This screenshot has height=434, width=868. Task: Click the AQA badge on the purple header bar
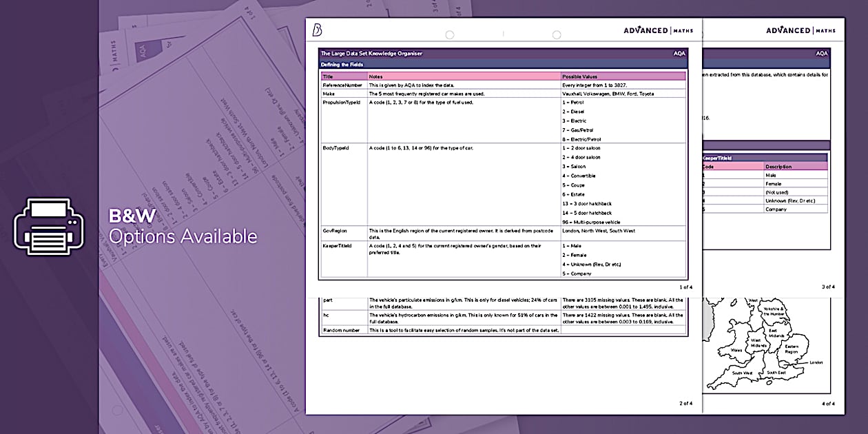pos(679,52)
